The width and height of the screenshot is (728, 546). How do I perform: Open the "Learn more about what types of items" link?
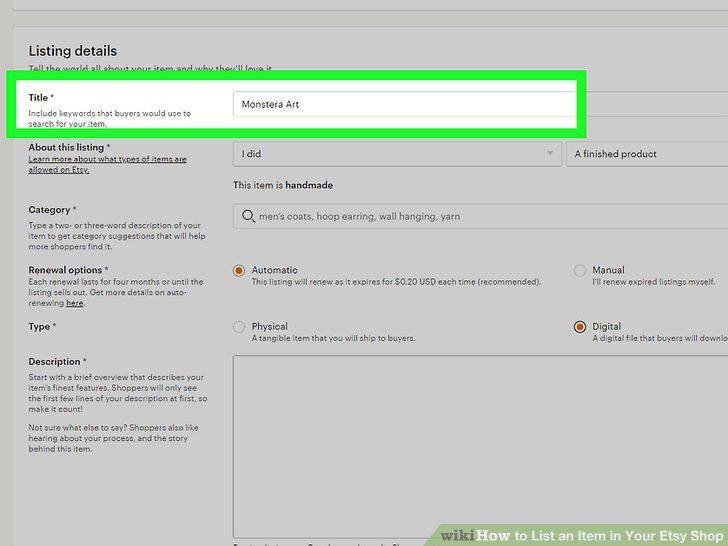pyautogui.click(x=107, y=164)
